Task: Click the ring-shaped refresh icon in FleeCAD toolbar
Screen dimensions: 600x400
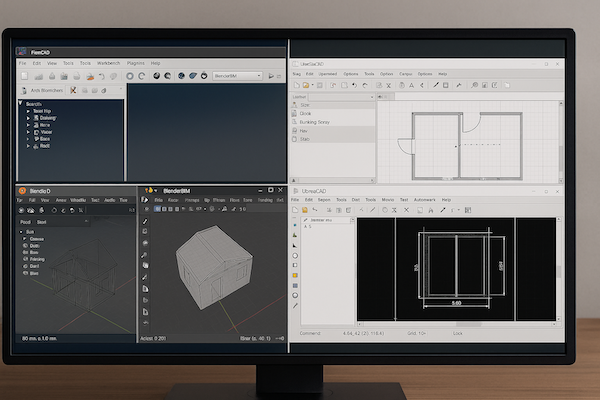Action: click(x=130, y=76)
